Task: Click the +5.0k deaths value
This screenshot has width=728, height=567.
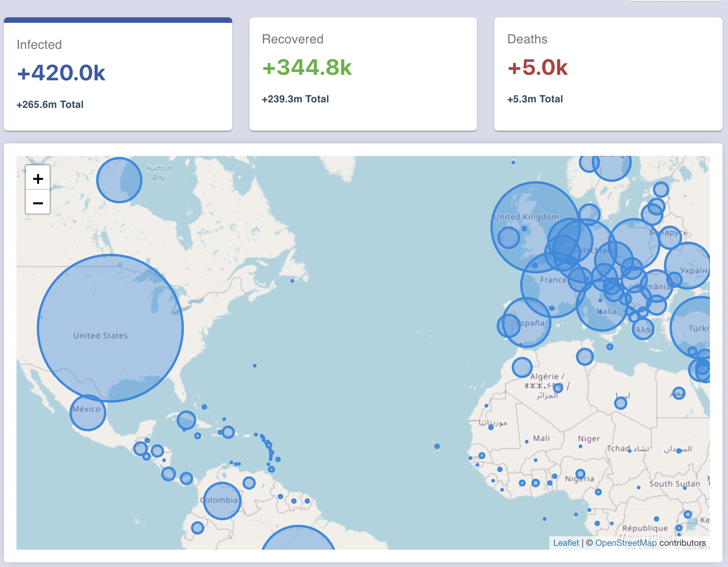Action: [x=538, y=67]
